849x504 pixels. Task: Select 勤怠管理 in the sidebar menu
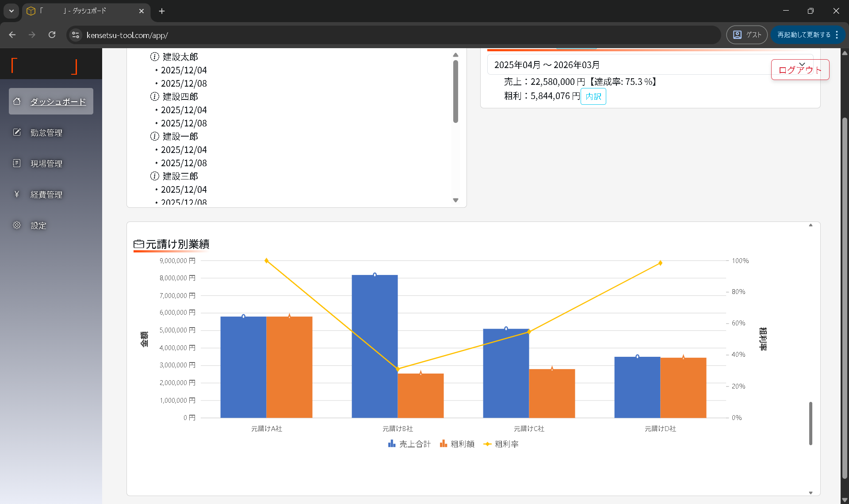(46, 132)
